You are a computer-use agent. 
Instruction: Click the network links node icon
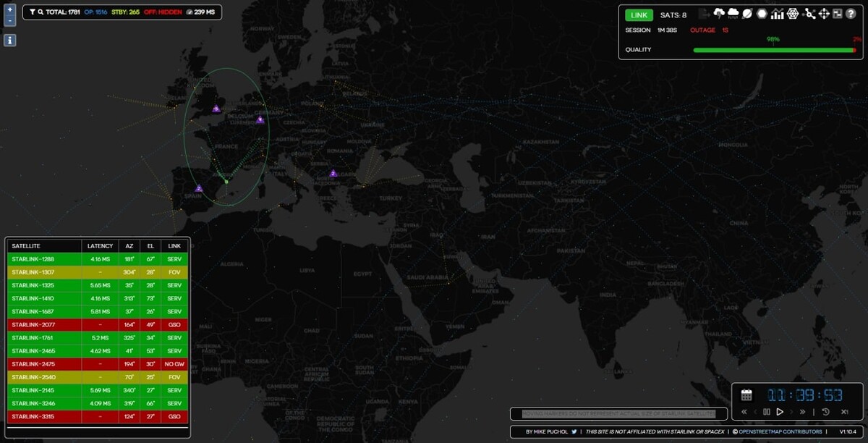pyautogui.click(x=809, y=14)
